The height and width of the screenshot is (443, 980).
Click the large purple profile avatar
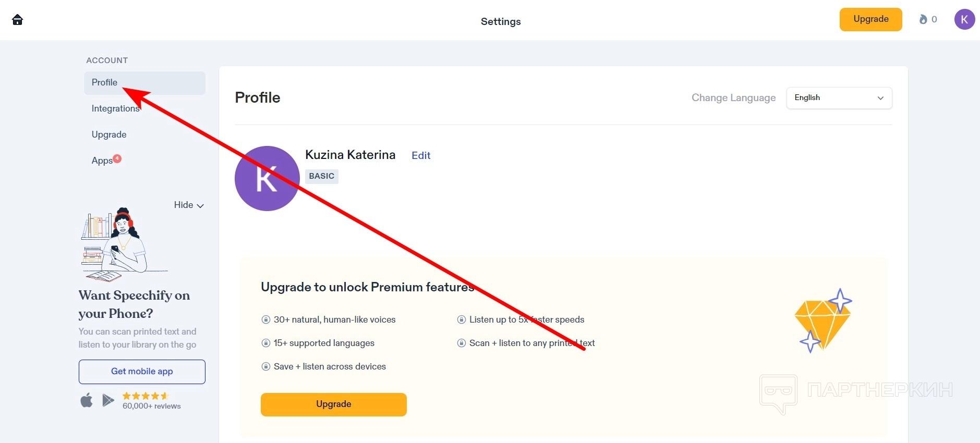pyautogui.click(x=267, y=178)
